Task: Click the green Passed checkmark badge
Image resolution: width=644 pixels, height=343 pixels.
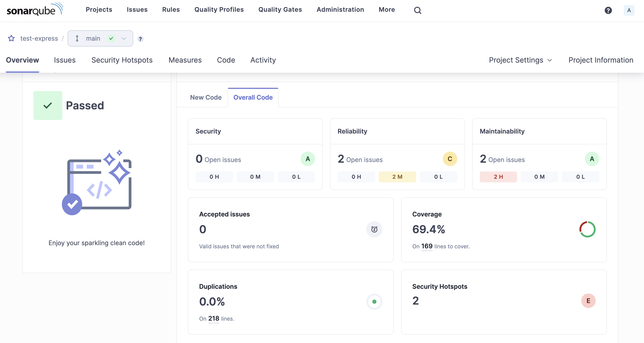Action: coord(48,105)
